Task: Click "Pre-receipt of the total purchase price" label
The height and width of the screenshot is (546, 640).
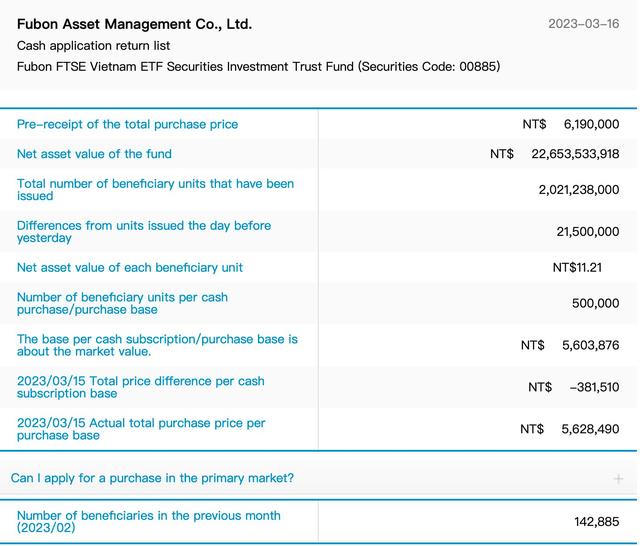Action: (x=127, y=124)
